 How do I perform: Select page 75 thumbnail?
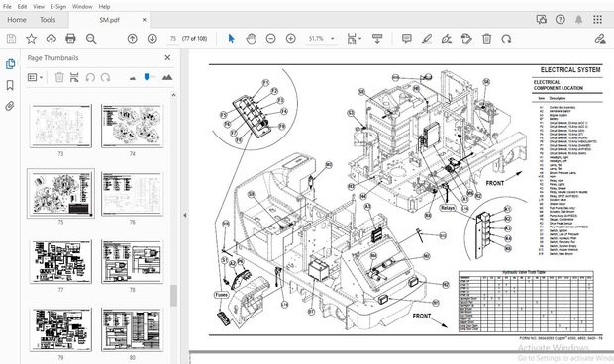point(60,193)
